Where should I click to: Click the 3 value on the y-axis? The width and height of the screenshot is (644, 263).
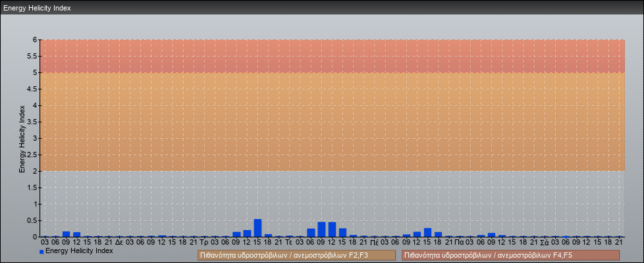(x=36, y=138)
